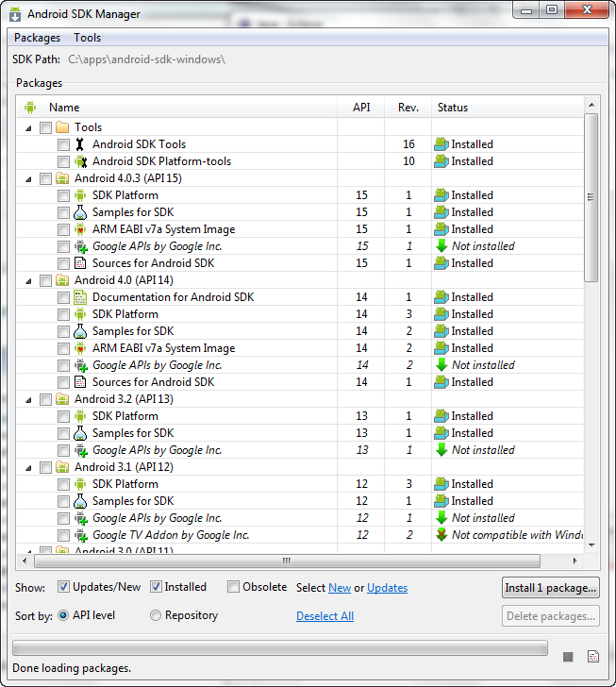This screenshot has width=616, height=687.
Task: Click the Android 4.0 (API 14) package icon
Action: [x=62, y=280]
